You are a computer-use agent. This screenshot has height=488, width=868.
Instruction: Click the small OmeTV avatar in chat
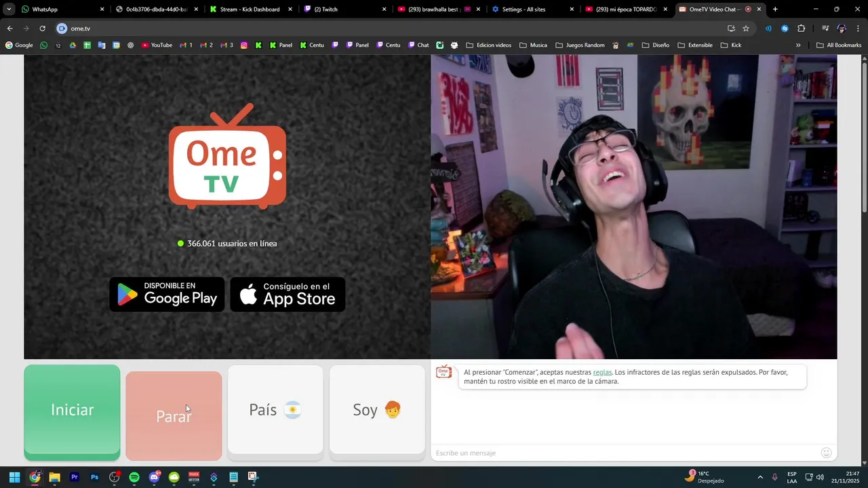pyautogui.click(x=443, y=371)
